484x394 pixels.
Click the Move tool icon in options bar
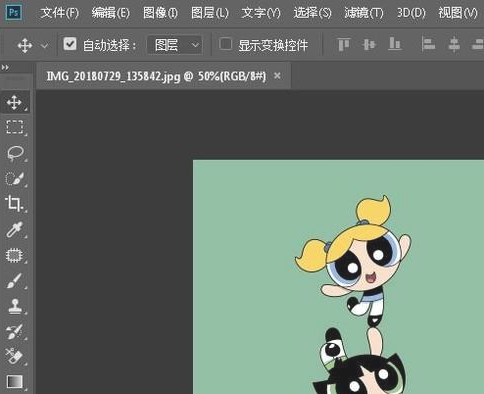click(x=25, y=45)
